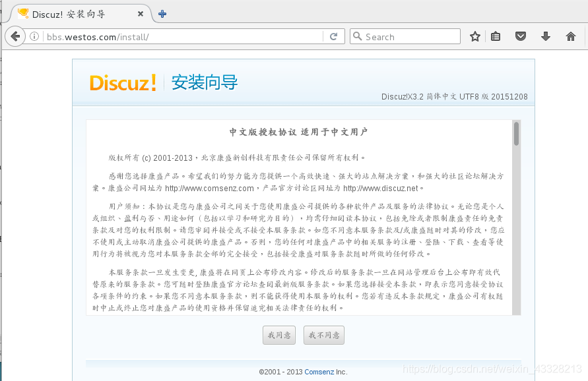Viewport: 588px width, 381px height.
Task: Click the heading 中文版授权协议 适用于中文用户
Action: pyautogui.click(x=298, y=132)
